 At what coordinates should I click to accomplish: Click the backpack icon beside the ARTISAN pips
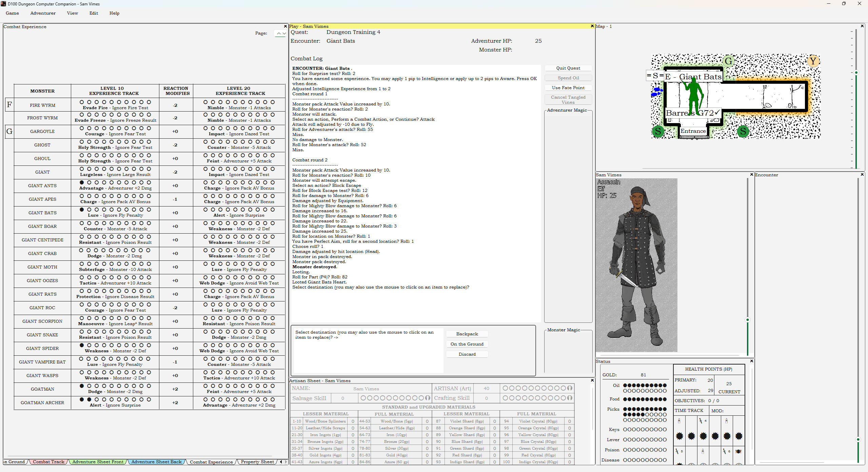[x=570, y=389]
